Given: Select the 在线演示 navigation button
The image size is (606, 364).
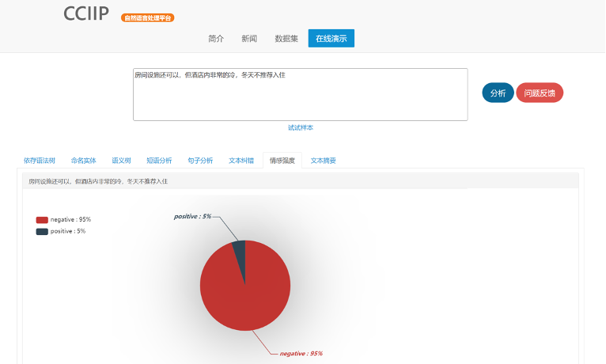Looking at the screenshot, I should [x=331, y=38].
